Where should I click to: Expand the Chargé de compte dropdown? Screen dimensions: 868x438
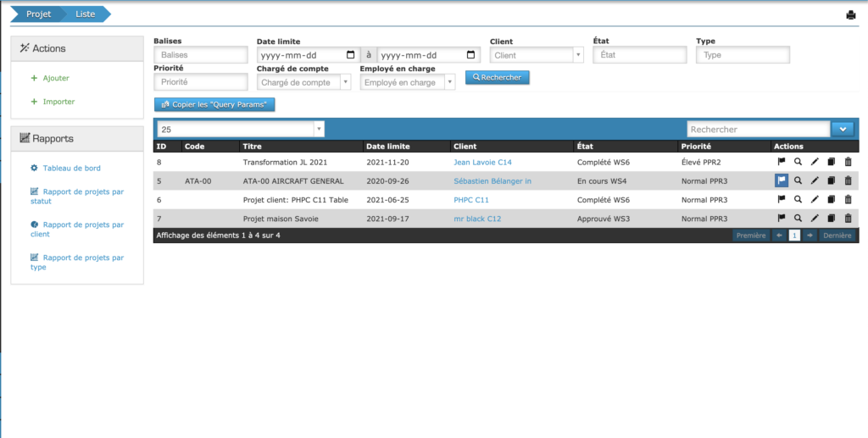tap(303, 82)
